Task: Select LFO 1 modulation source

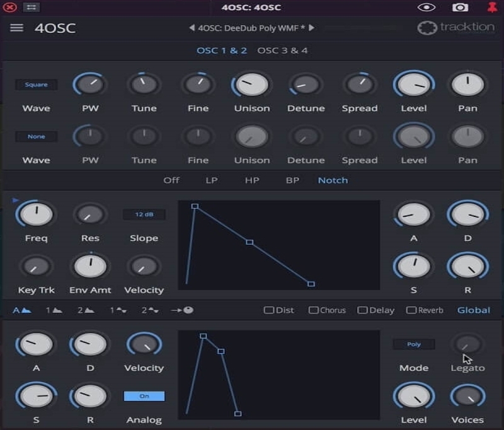Action: point(118,310)
